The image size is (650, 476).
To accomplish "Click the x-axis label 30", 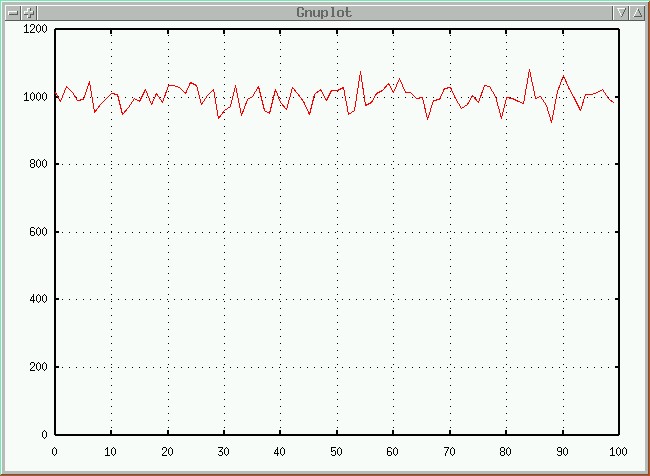I will 223,452.
